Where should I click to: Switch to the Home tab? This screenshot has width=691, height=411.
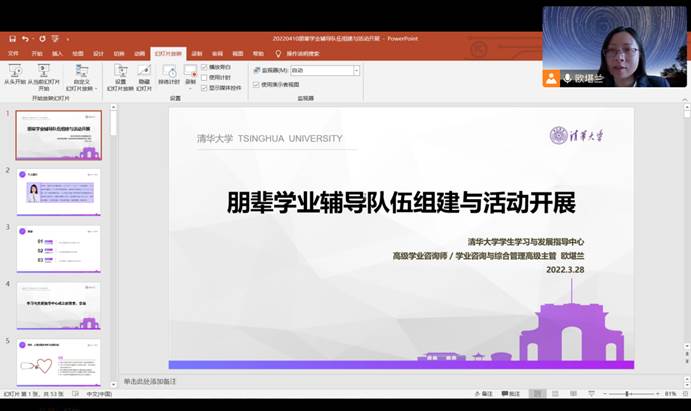click(37, 53)
